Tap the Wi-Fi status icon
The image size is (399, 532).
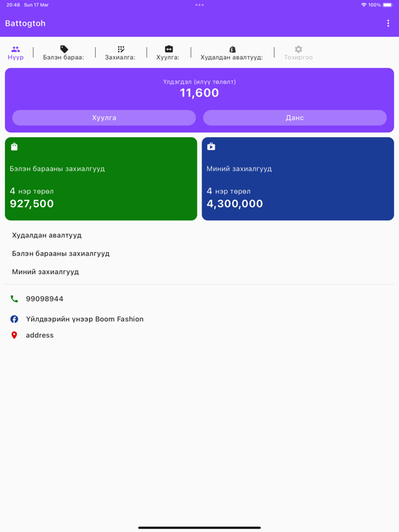tap(364, 5)
